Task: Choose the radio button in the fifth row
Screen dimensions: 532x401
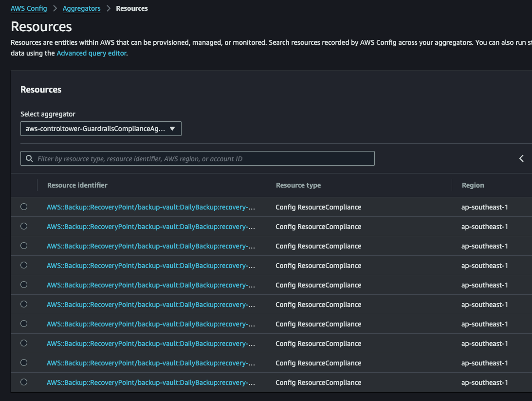Action: click(24, 285)
